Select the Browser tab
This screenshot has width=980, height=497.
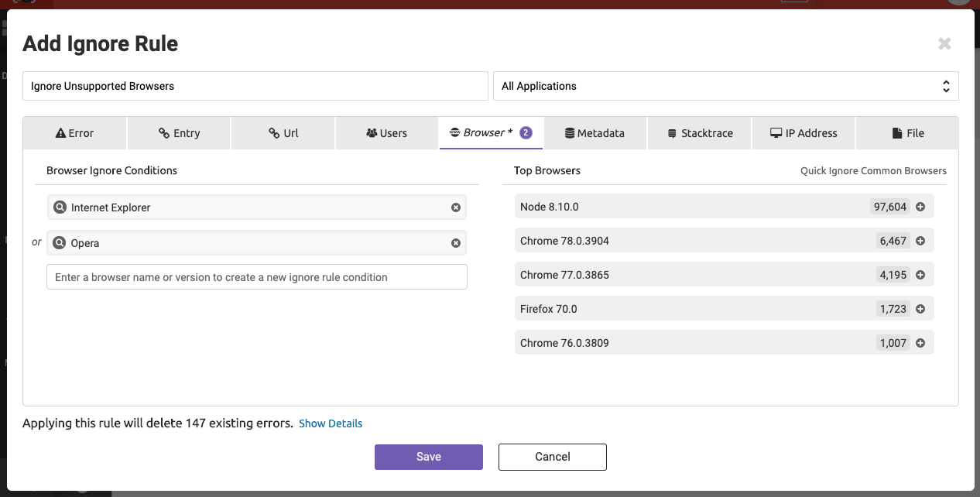pyautogui.click(x=491, y=133)
